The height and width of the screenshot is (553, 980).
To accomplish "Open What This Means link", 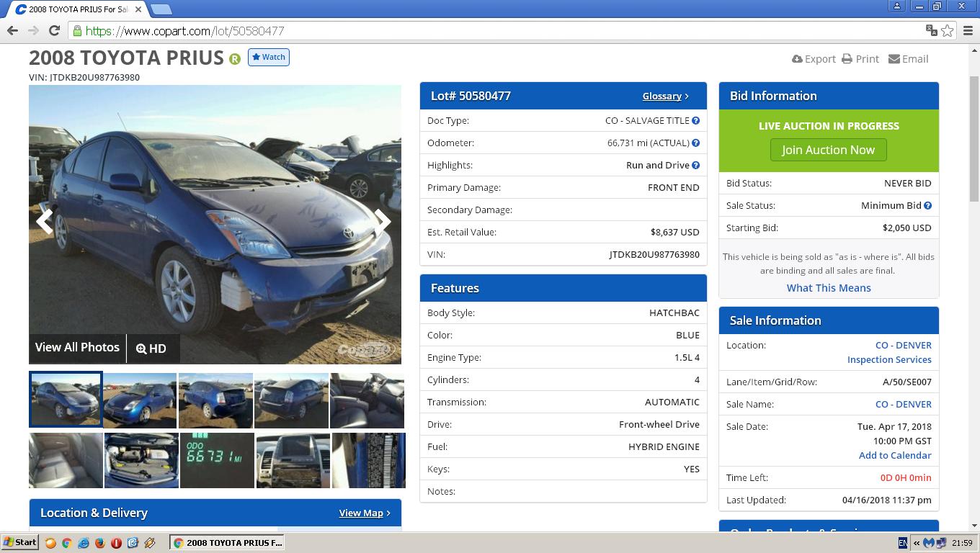I will 829,288.
